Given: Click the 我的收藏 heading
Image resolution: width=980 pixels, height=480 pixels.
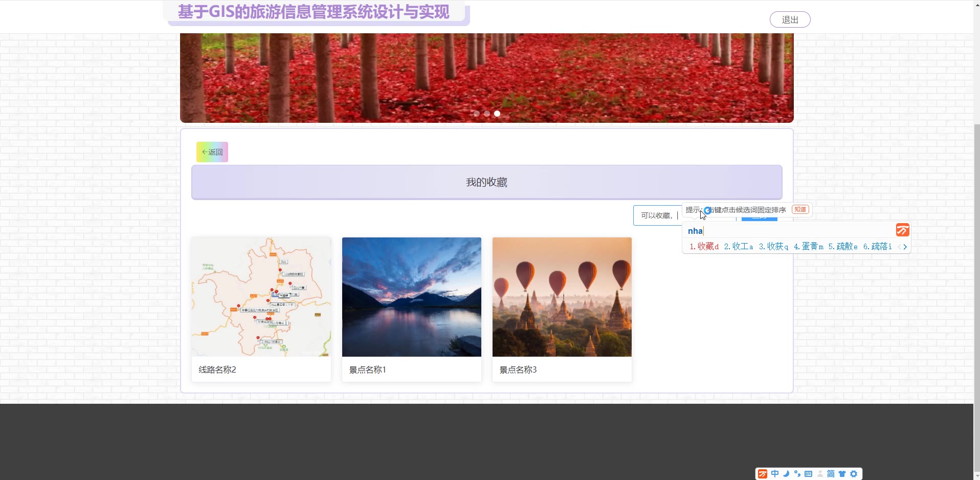Looking at the screenshot, I should coord(487,182).
